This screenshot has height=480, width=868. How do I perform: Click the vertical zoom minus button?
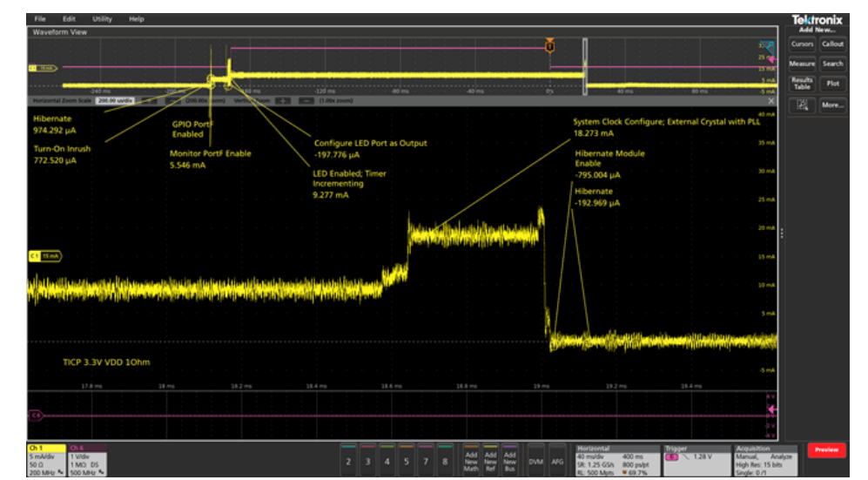coord(306,101)
